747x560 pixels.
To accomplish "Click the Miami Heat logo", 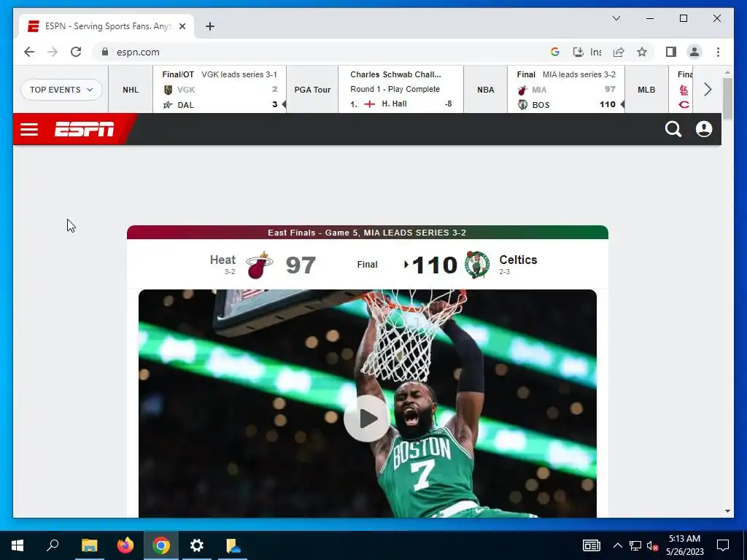I will coord(259,265).
